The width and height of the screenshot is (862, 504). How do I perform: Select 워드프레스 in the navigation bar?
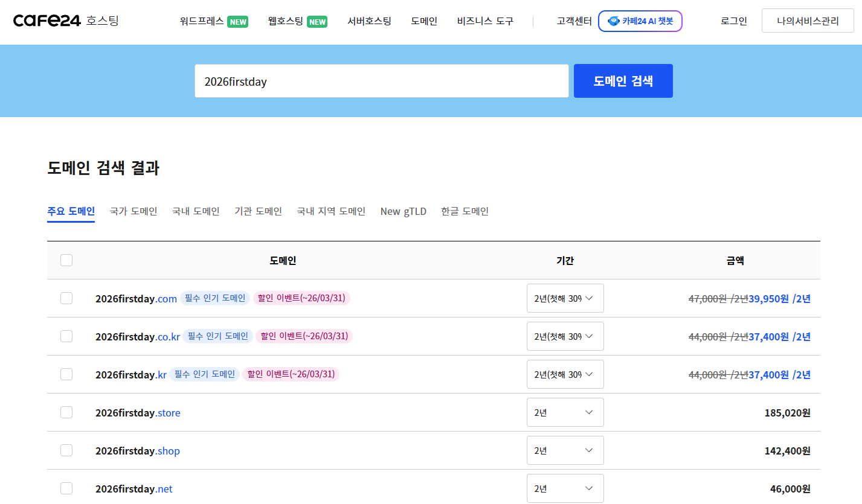201,21
